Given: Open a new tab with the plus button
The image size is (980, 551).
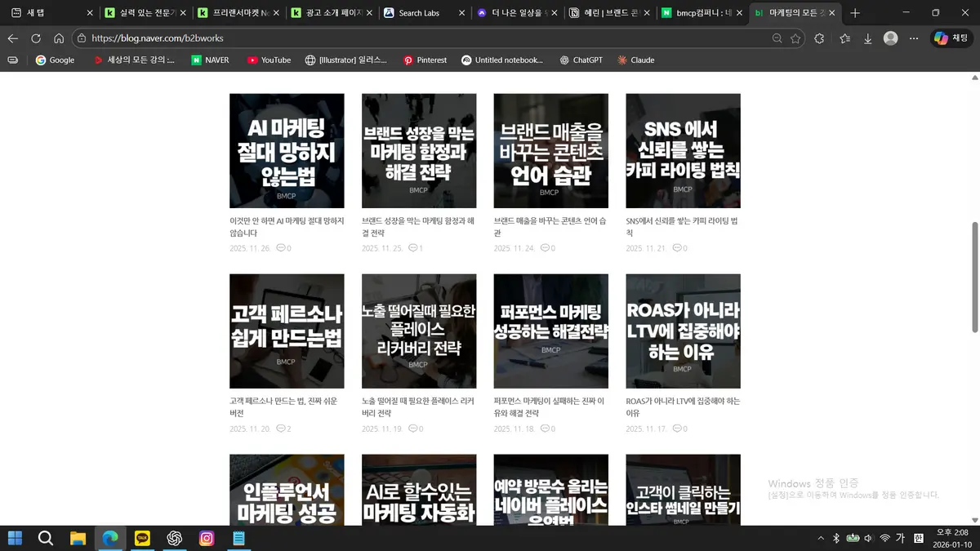Looking at the screenshot, I should (x=854, y=12).
